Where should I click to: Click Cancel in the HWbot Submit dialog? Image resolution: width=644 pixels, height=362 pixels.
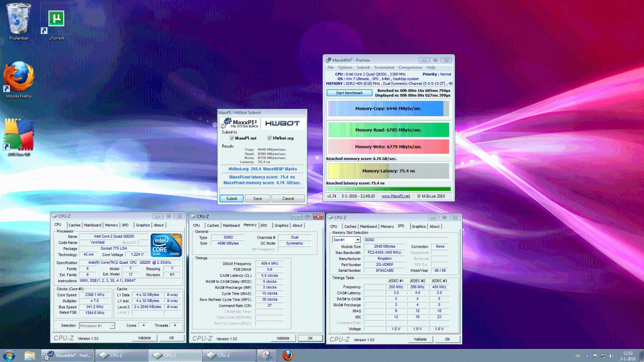[x=288, y=199]
